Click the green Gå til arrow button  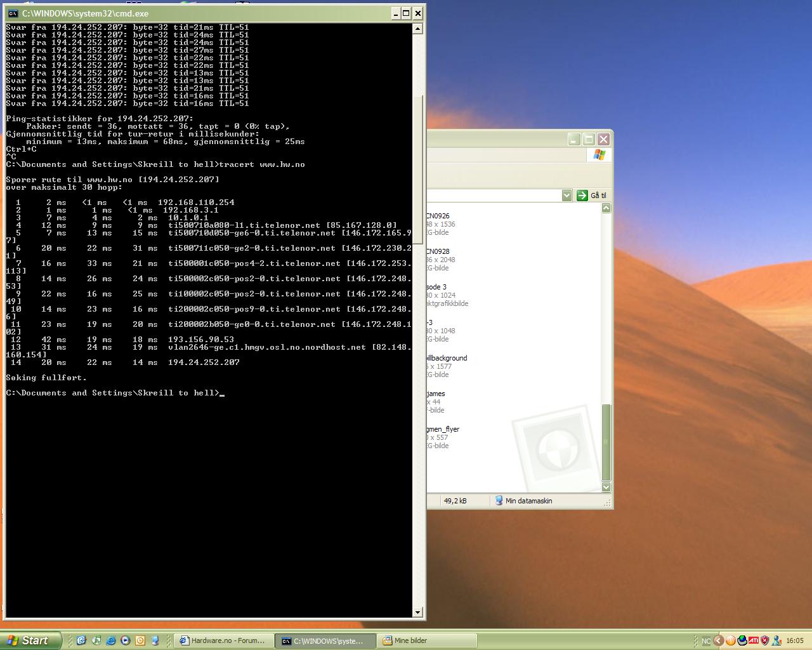582,196
